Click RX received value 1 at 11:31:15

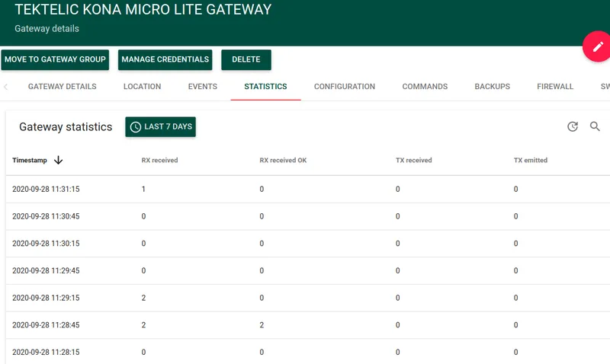pos(143,189)
